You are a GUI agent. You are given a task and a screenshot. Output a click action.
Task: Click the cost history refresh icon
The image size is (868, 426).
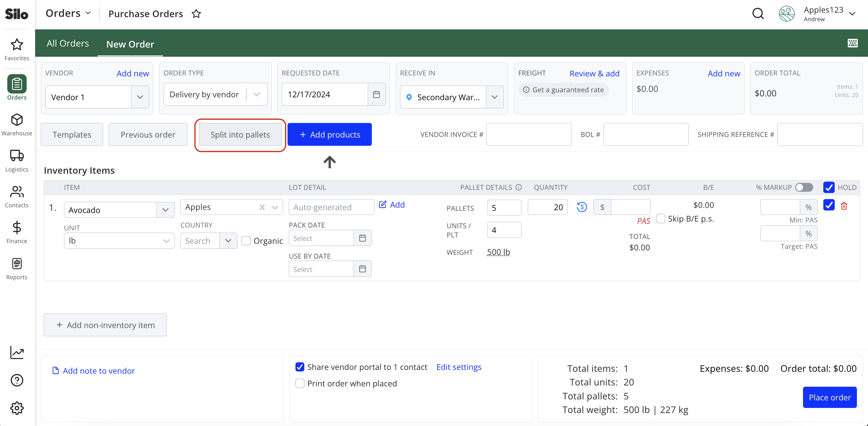pos(582,207)
